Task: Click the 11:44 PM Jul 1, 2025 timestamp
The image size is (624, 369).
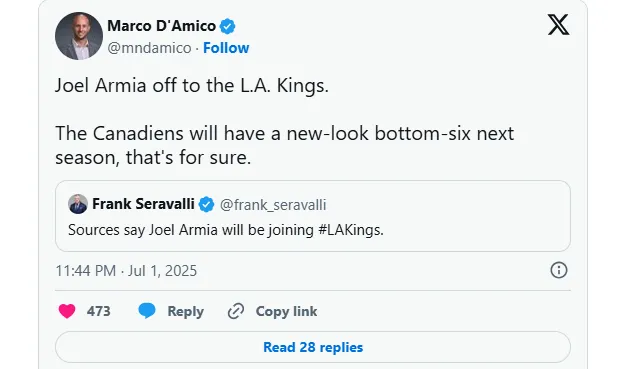Action: click(x=126, y=271)
